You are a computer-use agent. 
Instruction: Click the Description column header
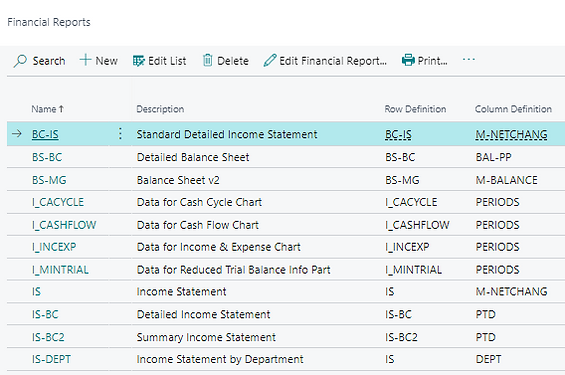(x=160, y=109)
